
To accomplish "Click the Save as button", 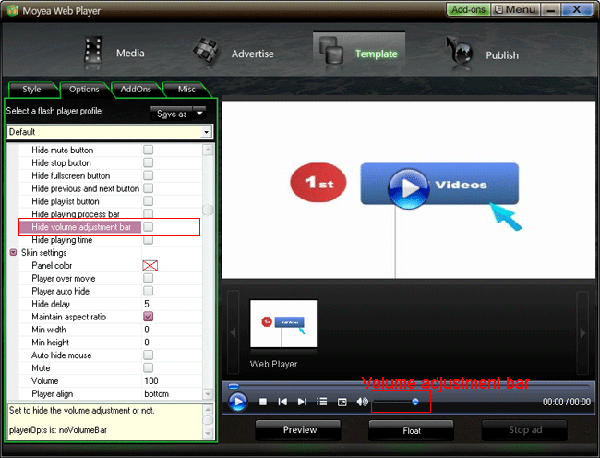I will click(x=171, y=114).
